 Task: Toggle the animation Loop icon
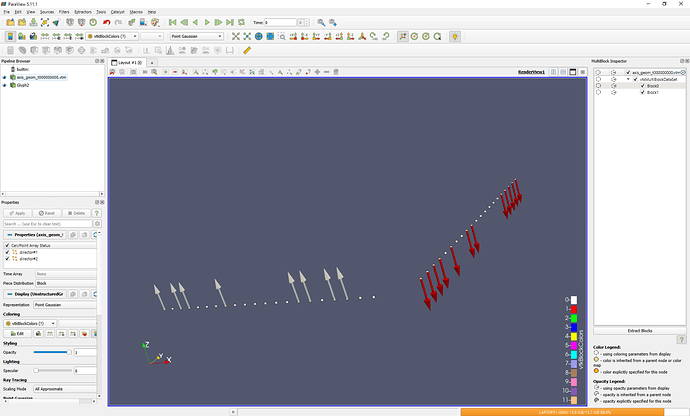[241, 22]
